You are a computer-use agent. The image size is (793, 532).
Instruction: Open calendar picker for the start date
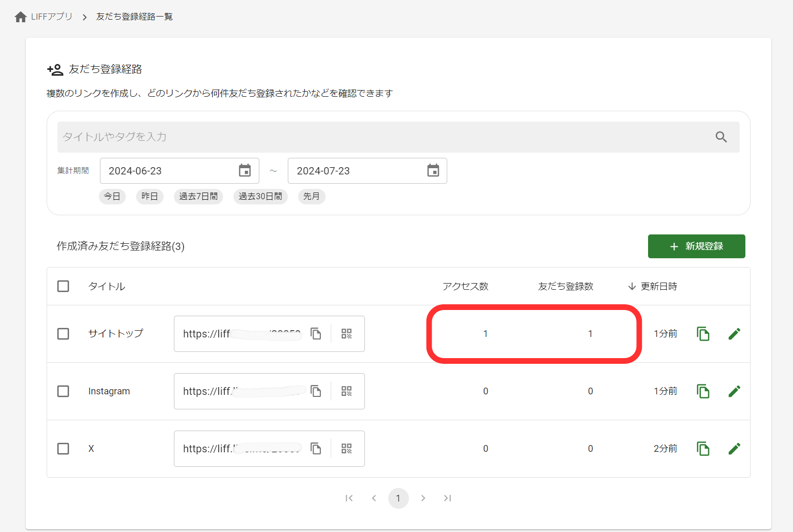tap(245, 171)
